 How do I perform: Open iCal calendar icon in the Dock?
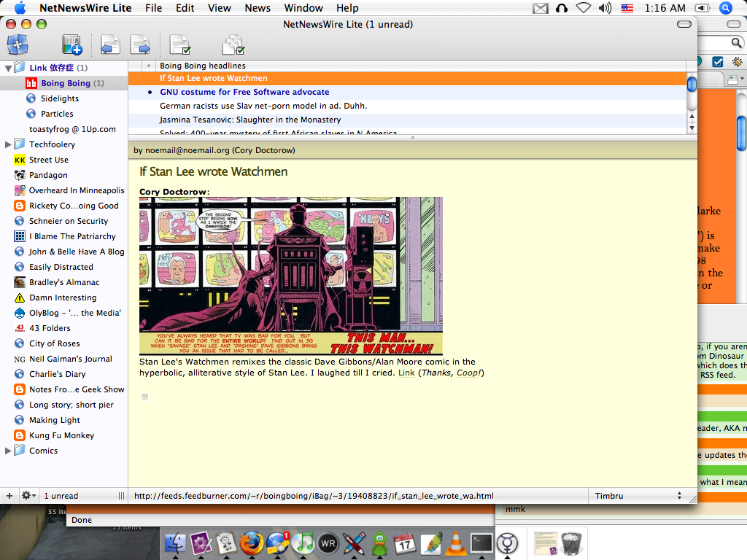(x=405, y=542)
